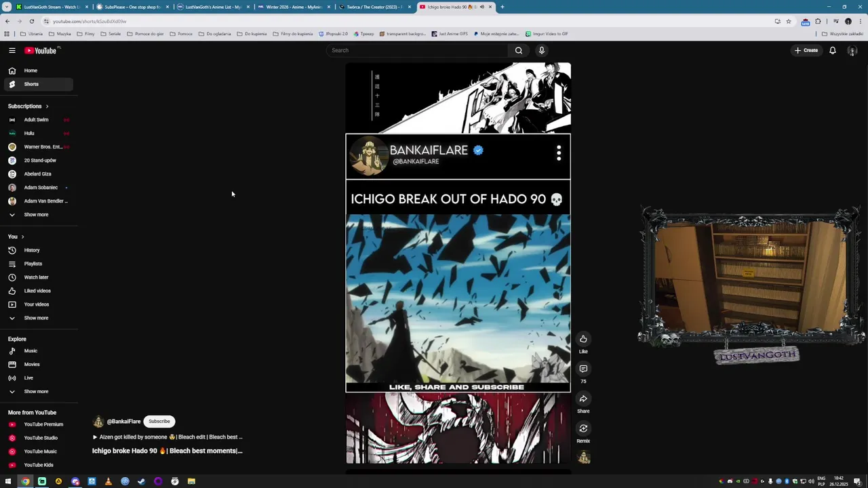Open 20 Stand-upów subscription
Image resolution: width=868 pixels, height=488 pixels.
[37, 161]
